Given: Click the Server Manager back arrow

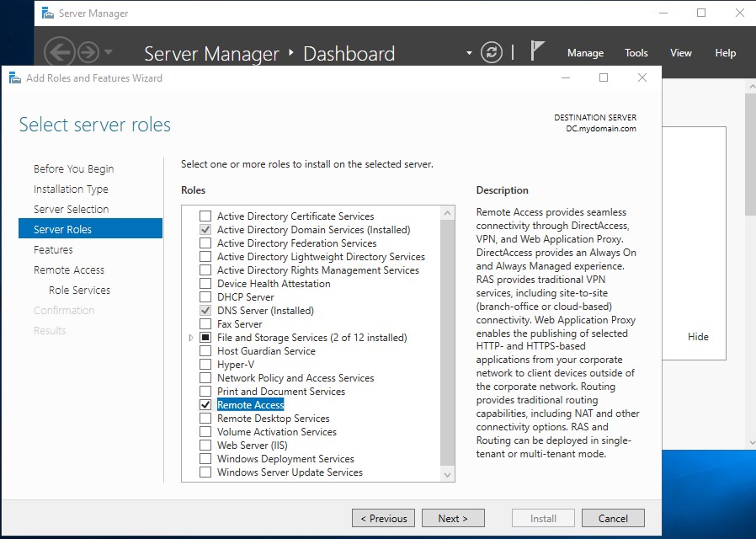Looking at the screenshot, I should click(x=60, y=52).
